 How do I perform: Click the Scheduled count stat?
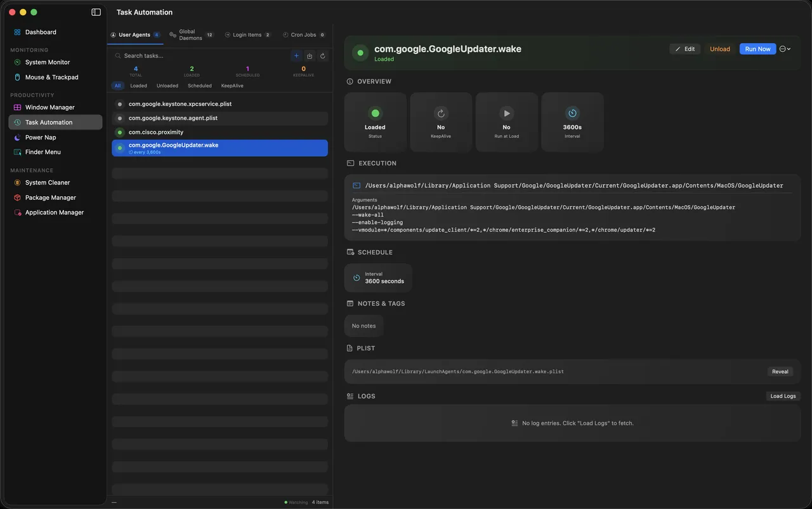pyautogui.click(x=247, y=71)
